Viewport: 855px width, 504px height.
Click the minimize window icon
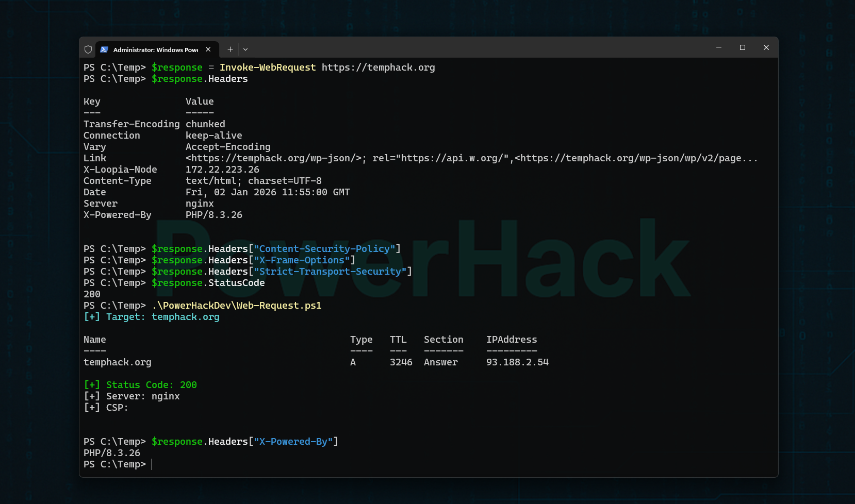point(719,47)
